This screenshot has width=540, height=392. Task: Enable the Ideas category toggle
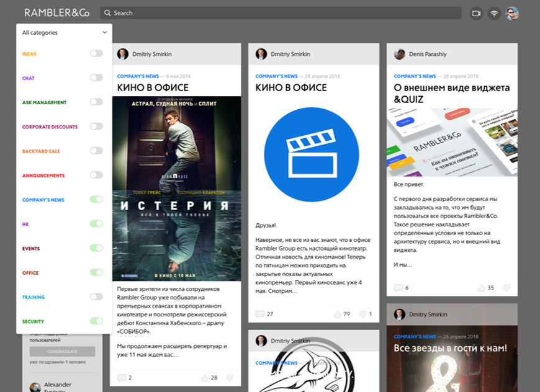[96, 53]
